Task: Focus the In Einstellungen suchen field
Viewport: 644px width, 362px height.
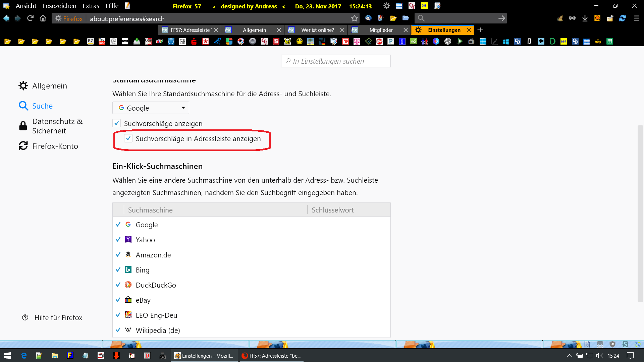Action: [x=336, y=61]
